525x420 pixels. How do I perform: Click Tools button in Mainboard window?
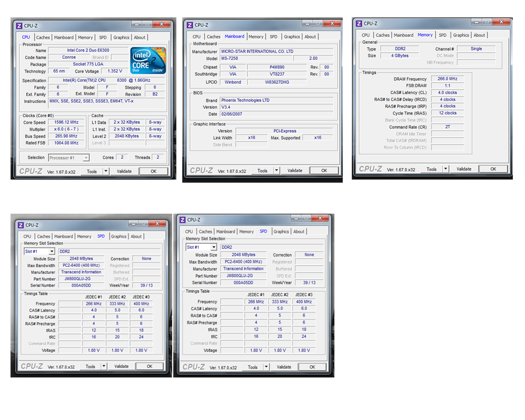[x=262, y=171]
